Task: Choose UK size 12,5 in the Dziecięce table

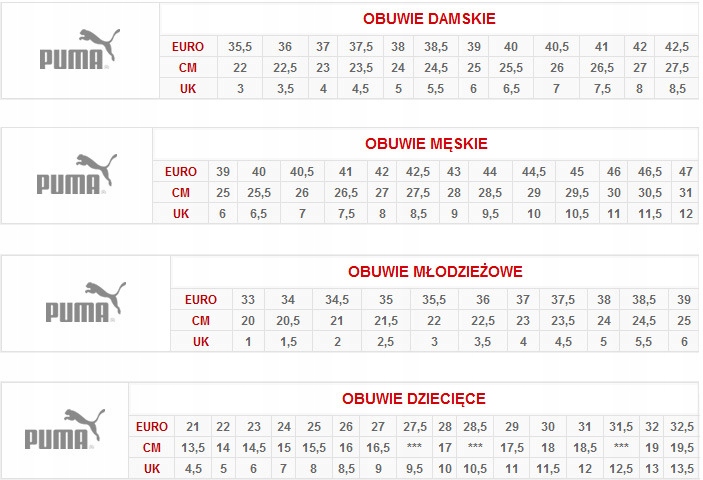Action: tap(621, 469)
